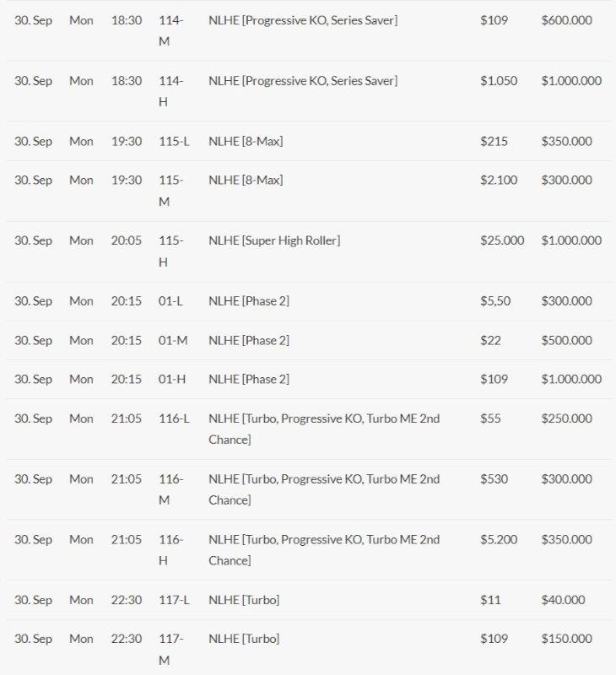Click the $22 buy-in cell
The height and width of the screenshot is (675, 616).
(490, 340)
